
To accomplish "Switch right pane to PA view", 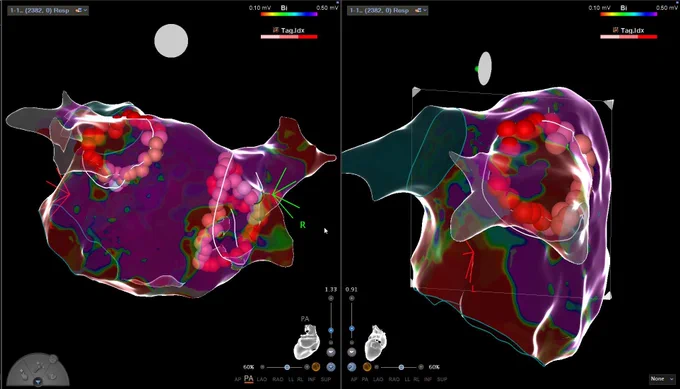I will tap(365, 379).
